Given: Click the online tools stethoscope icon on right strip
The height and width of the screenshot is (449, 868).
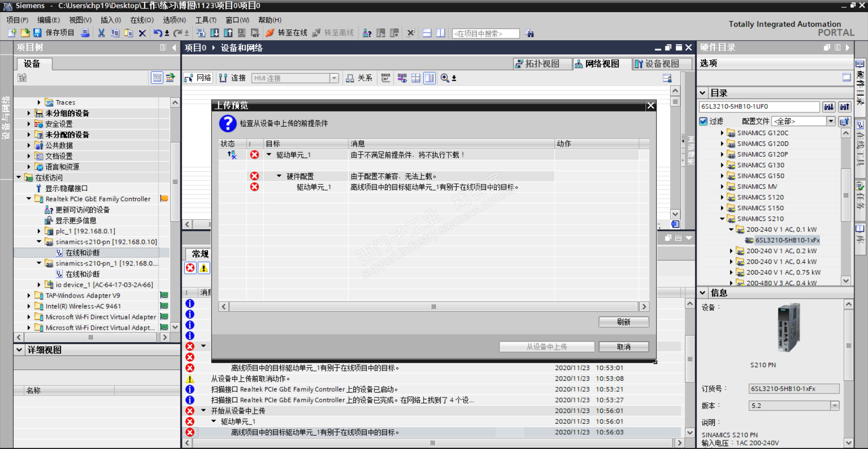Looking at the screenshot, I should pos(860,125).
